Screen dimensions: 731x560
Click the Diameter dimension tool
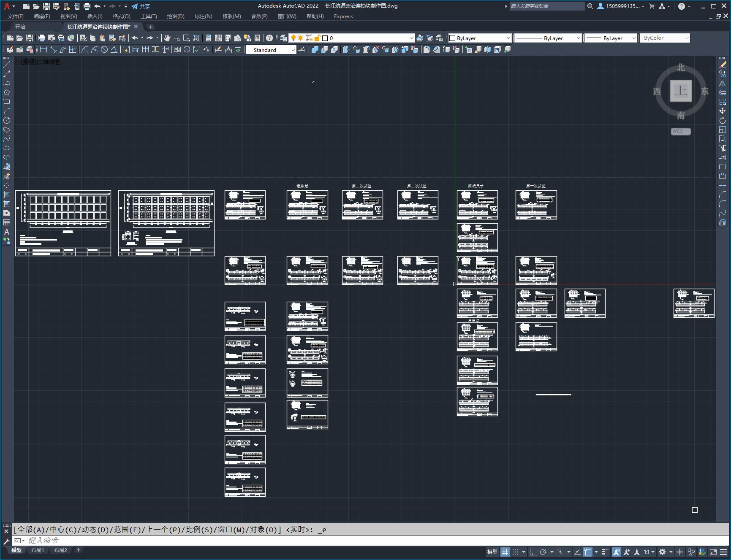[104, 49]
